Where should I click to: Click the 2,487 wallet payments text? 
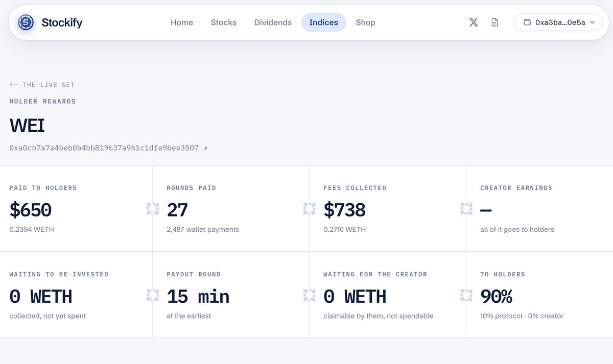pos(203,230)
